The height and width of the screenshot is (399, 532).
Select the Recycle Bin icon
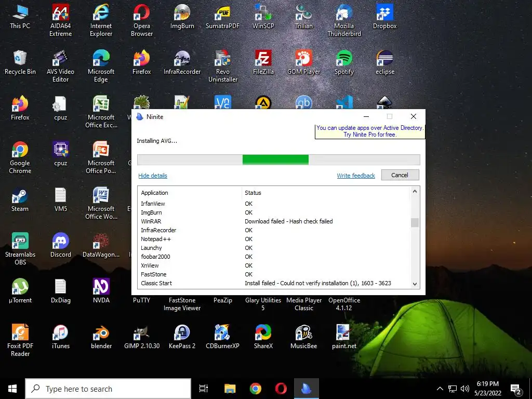point(20,62)
